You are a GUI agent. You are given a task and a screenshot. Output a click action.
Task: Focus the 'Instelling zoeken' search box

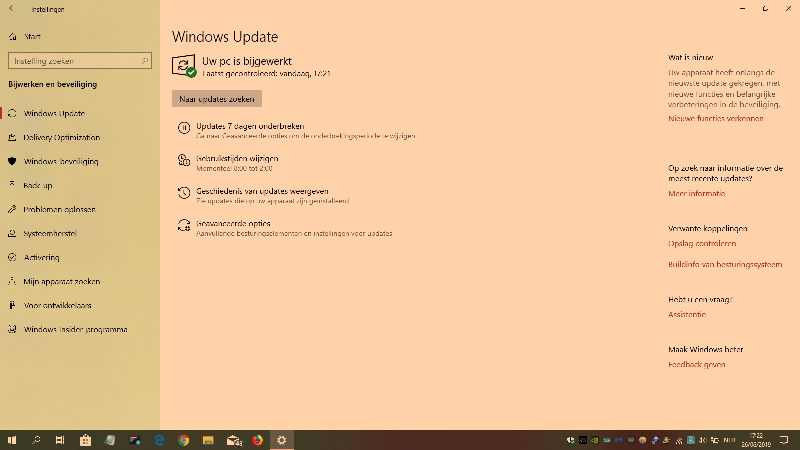[80, 61]
